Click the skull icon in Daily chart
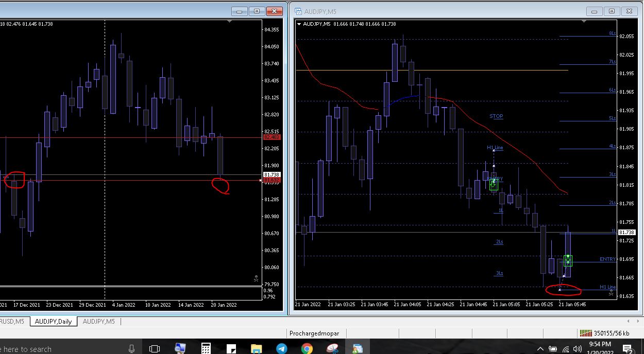Viewport: 644px width, 354px height. [256, 278]
